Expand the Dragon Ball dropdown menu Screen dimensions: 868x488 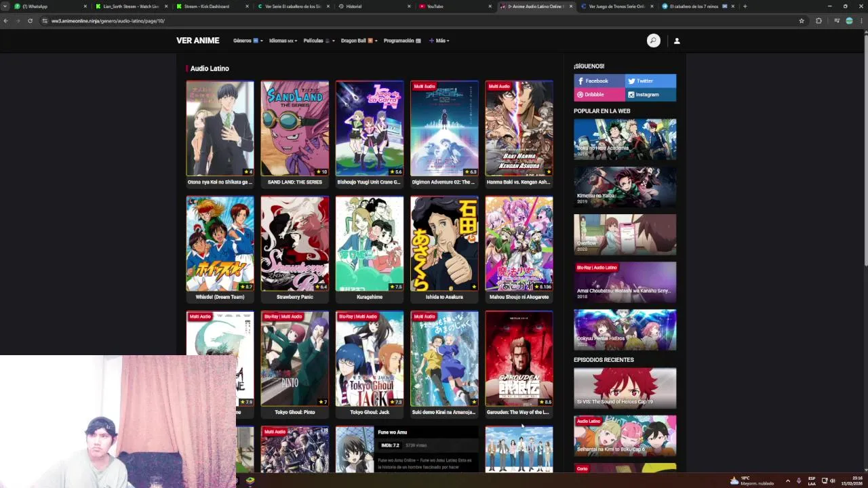click(359, 41)
